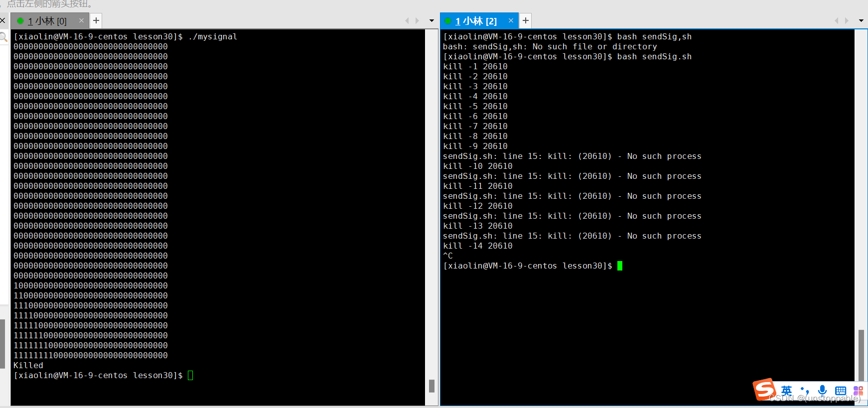
Task: Click the 'Killed' output line
Action: click(28, 365)
